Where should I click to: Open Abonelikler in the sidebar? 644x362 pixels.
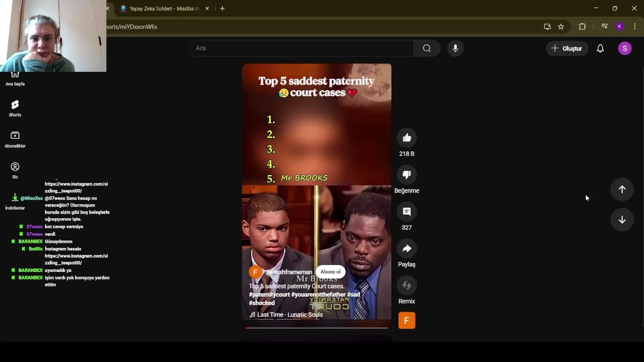[15, 139]
